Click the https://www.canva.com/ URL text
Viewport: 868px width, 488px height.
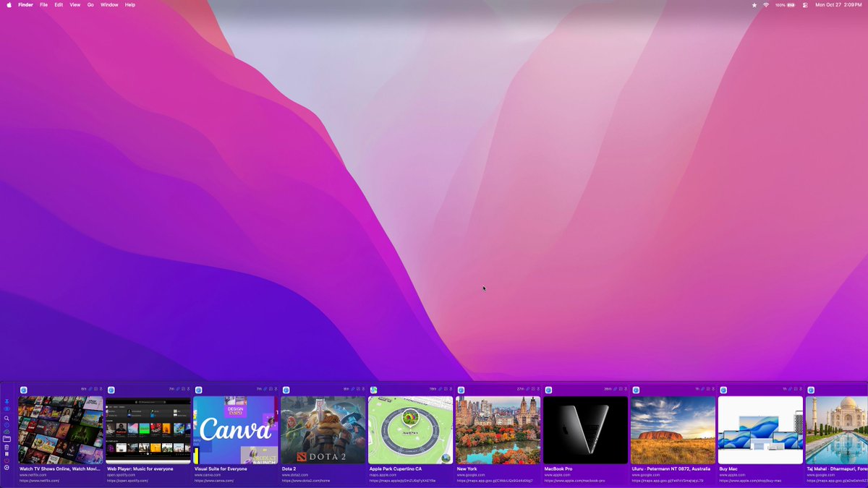pos(214,481)
